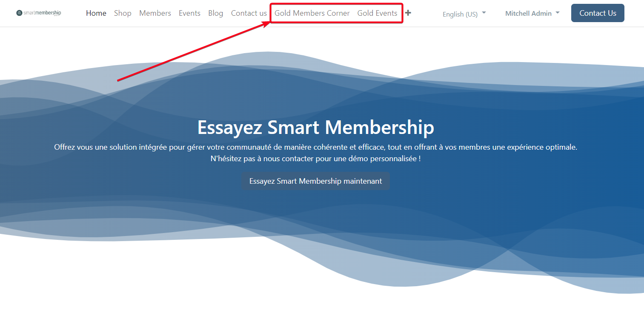Open the Events menu item
The height and width of the screenshot is (310, 644).
coord(189,13)
